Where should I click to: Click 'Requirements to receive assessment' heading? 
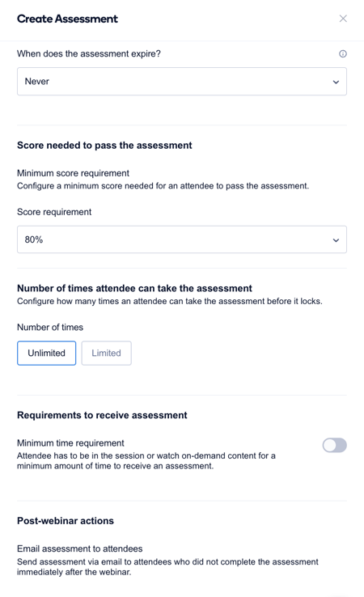102,415
